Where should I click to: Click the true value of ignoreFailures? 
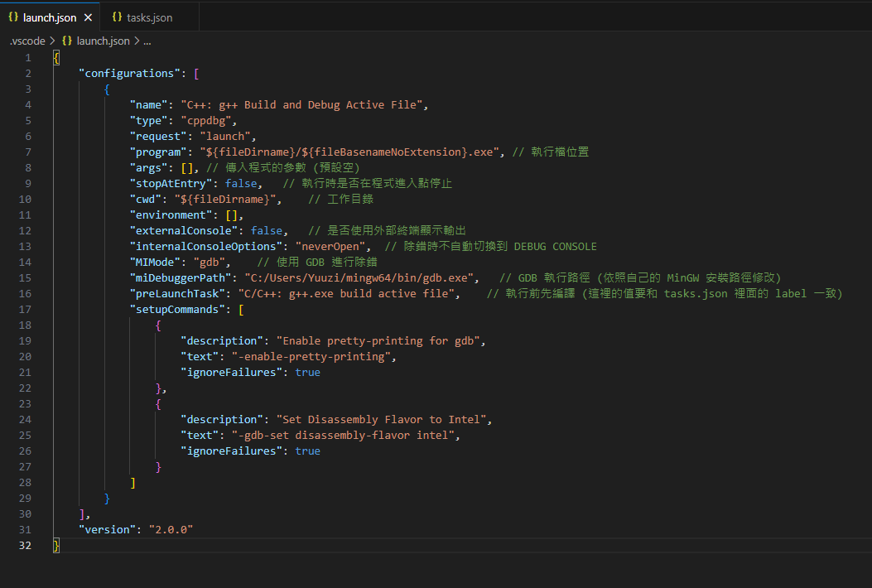point(307,372)
